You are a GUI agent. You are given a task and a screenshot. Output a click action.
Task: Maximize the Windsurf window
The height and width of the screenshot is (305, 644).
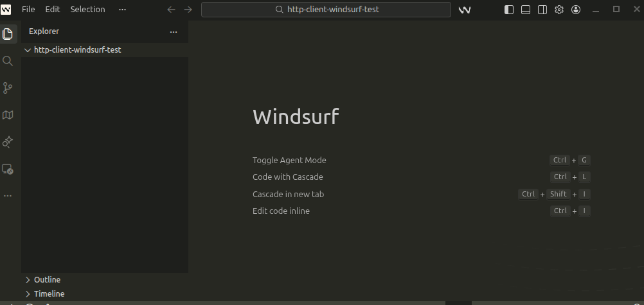tap(616, 10)
